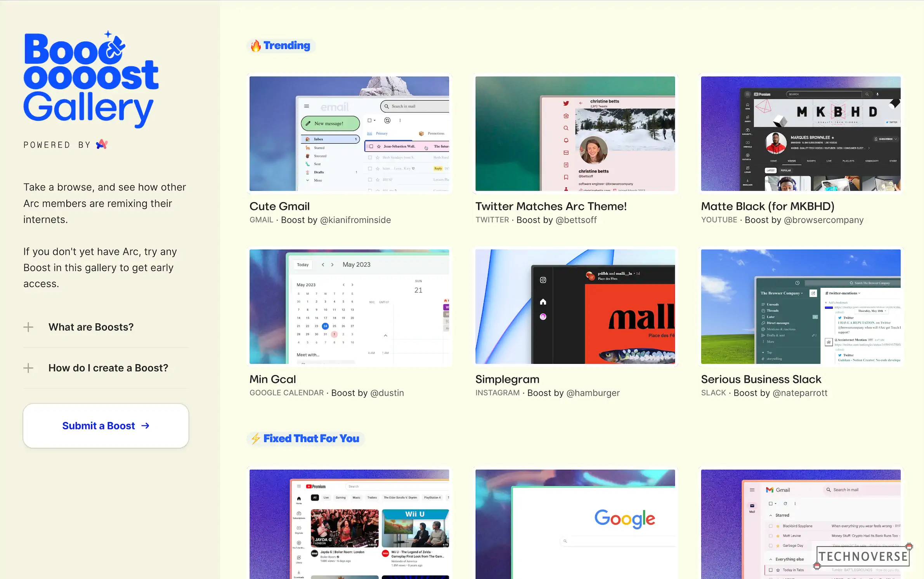Click the Matte Black (for MKBHD) title
This screenshot has height=579, width=924.
coord(768,206)
